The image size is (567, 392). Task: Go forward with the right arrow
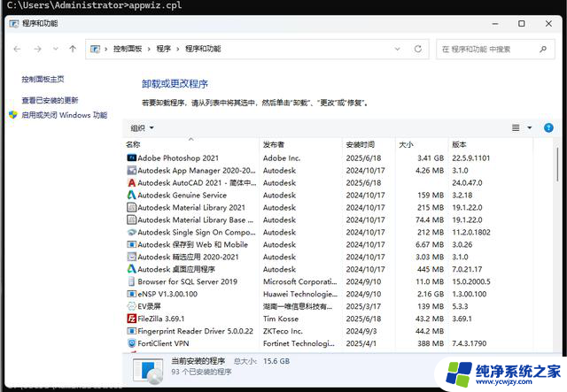click(37, 49)
